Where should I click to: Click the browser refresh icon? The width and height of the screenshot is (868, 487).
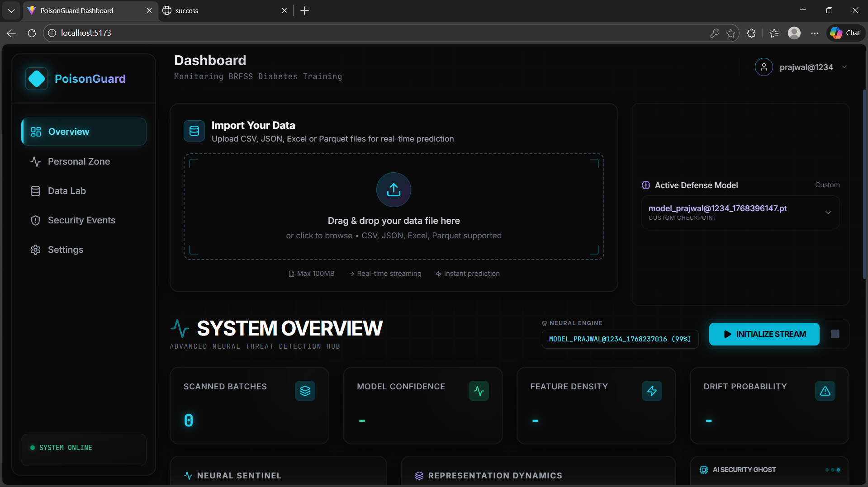click(32, 33)
